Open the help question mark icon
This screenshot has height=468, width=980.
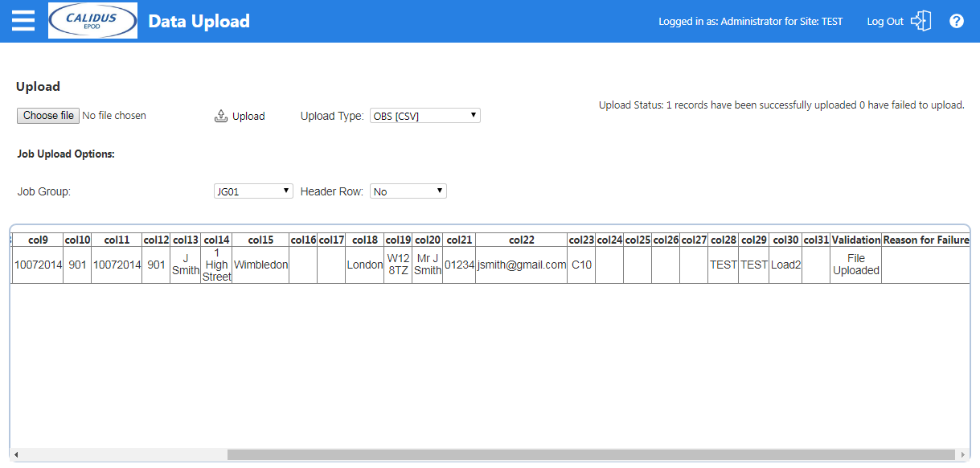(957, 21)
